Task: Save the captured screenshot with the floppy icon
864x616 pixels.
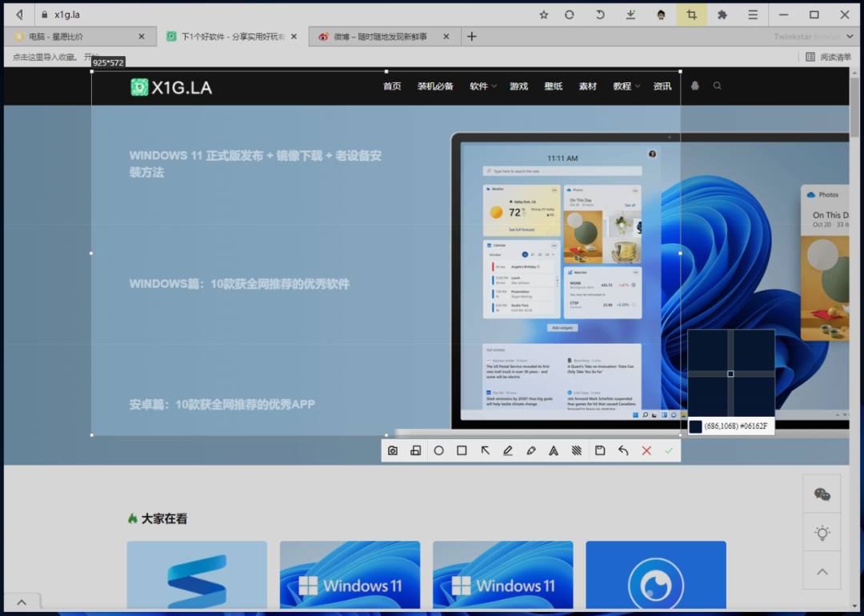Action: coord(600,450)
